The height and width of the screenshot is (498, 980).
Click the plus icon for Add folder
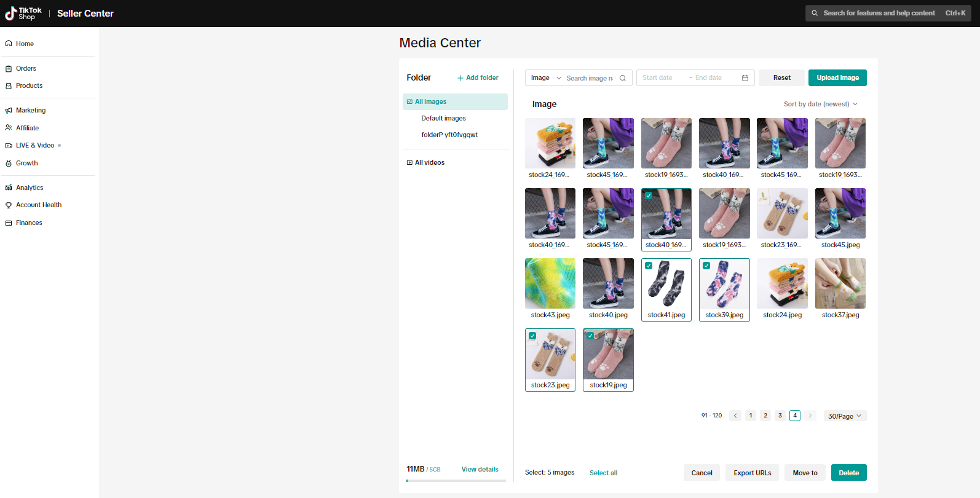tap(460, 78)
